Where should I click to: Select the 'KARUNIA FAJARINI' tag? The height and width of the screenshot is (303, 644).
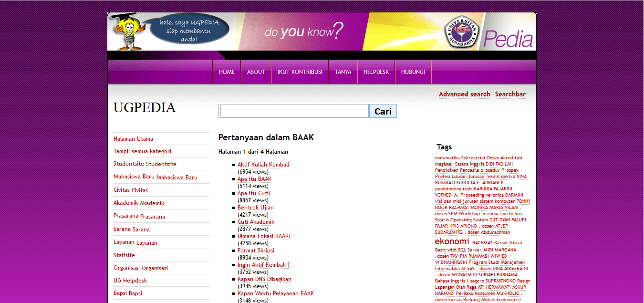pyautogui.click(x=493, y=189)
